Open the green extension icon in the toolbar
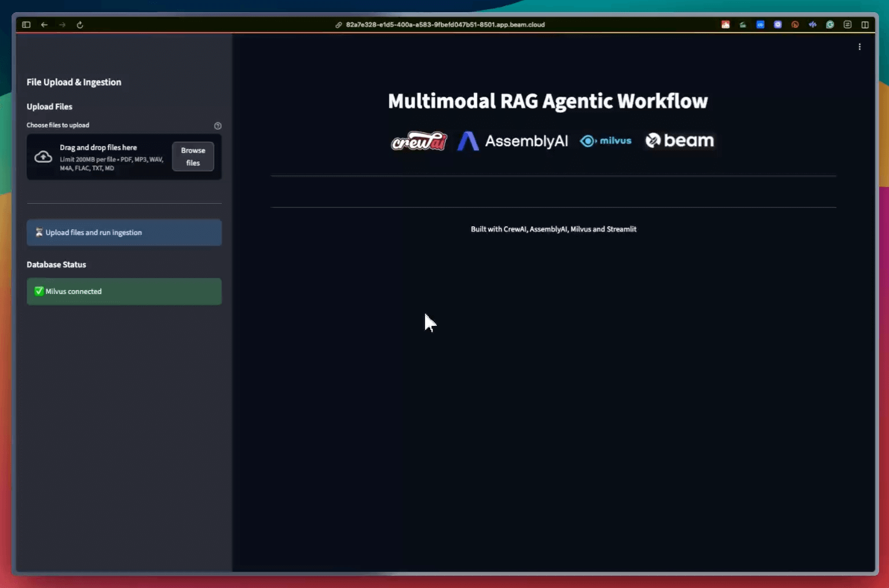 pyautogui.click(x=742, y=24)
